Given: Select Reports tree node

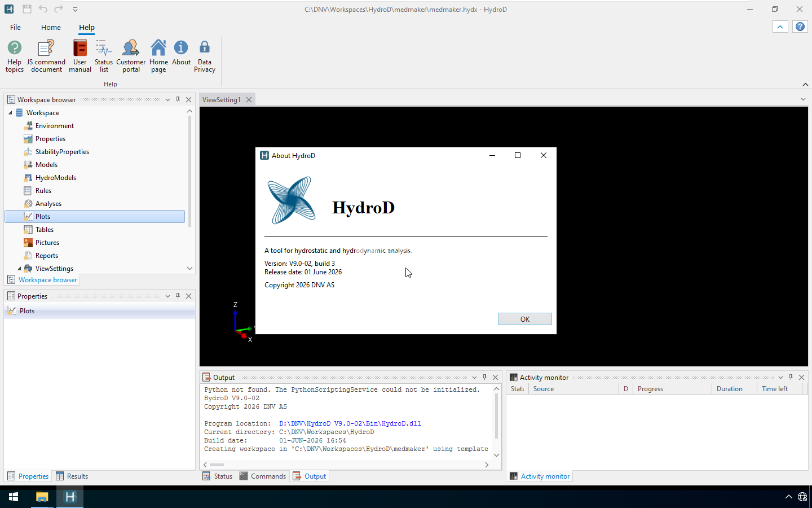Looking at the screenshot, I should point(47,256).
